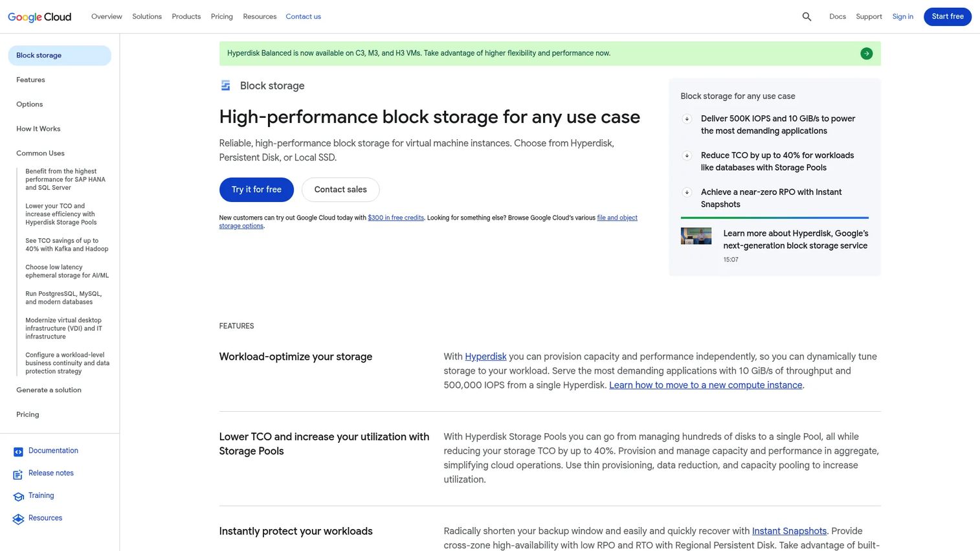Screen dimensions: 980x551
Task: Click the Training graduation cap icon
Action: 18,497
